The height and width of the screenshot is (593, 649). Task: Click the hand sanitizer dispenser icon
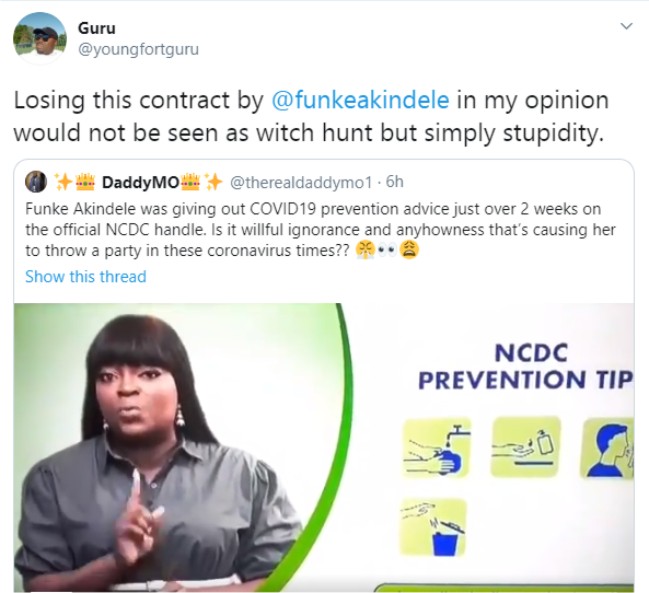(525, 447)
